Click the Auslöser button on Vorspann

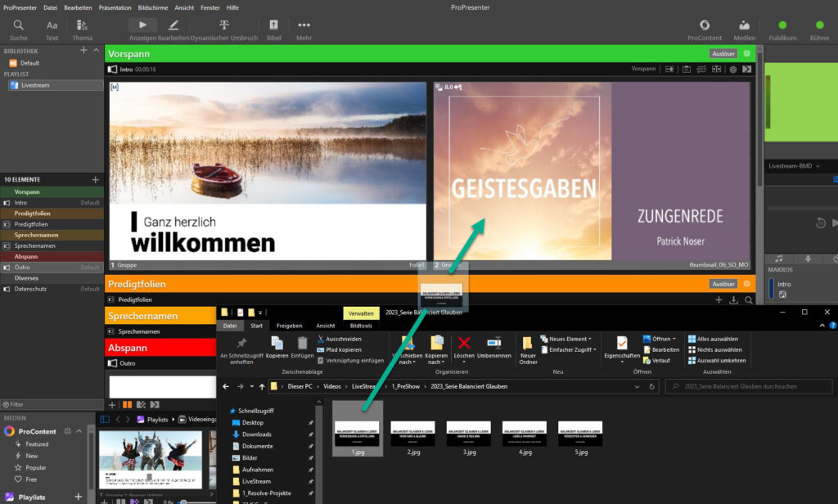click(x=723, y=54)
